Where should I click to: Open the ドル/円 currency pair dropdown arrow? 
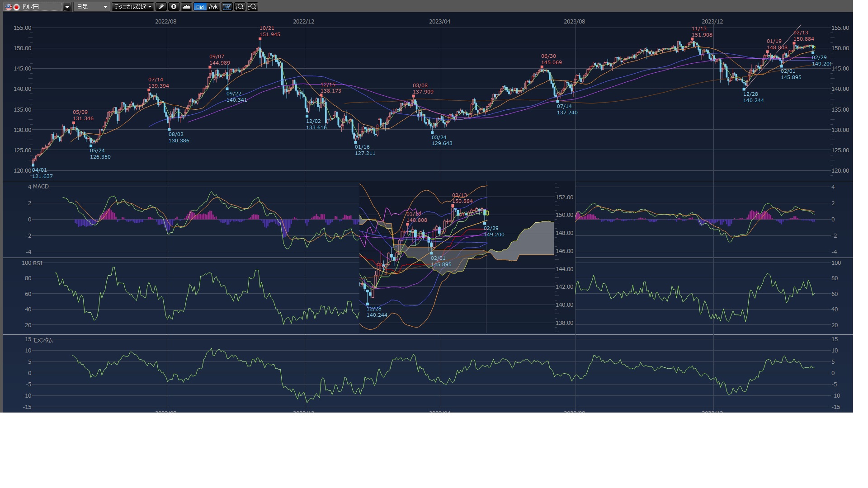coord(67,7)
